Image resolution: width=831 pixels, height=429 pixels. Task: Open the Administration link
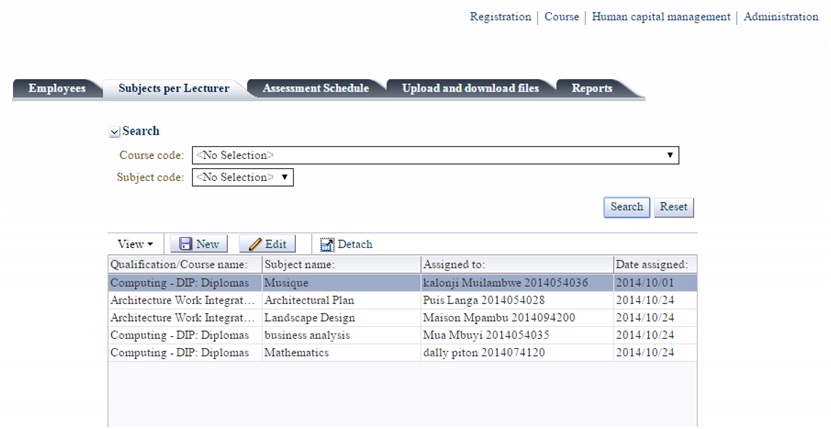pyautogui.click(x=781, y=17)
